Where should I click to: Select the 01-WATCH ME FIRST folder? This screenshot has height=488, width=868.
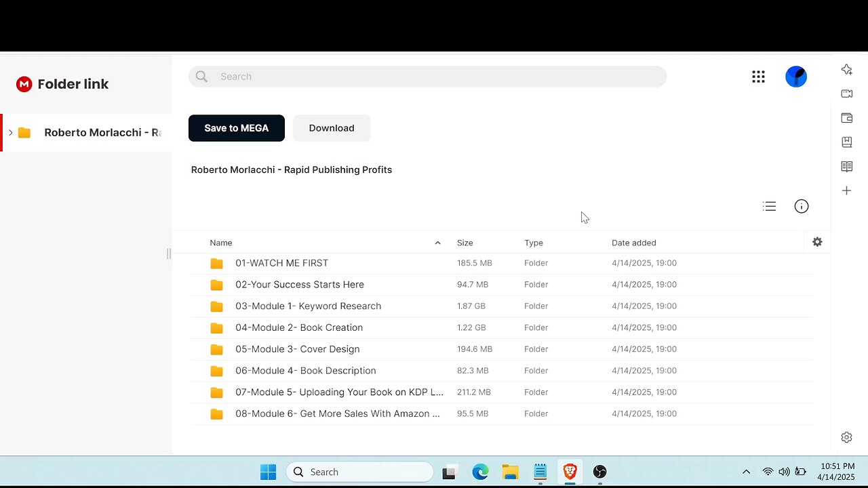[x=502, y=263]
